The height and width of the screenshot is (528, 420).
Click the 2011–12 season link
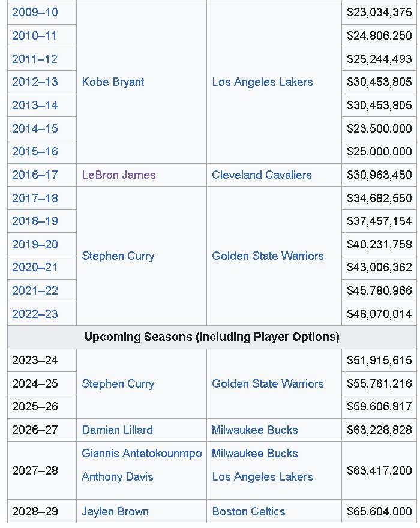(x=35, y=59)
